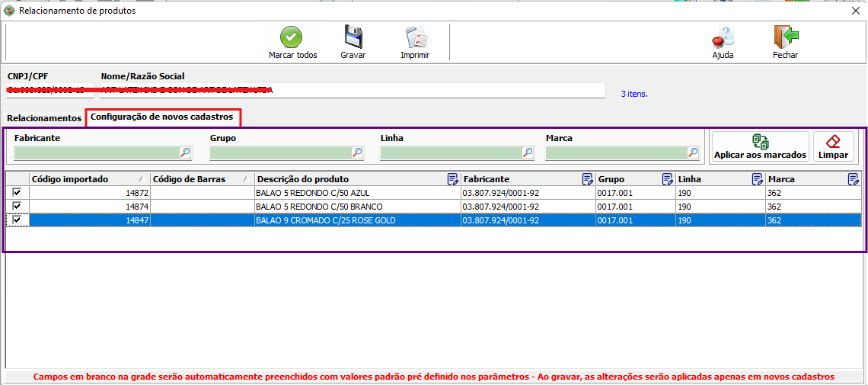The height and width of the screenshot is (385, 868).
Task: Click Linha 190 in BALAO AZUL row
Action: tap(720, 193)
